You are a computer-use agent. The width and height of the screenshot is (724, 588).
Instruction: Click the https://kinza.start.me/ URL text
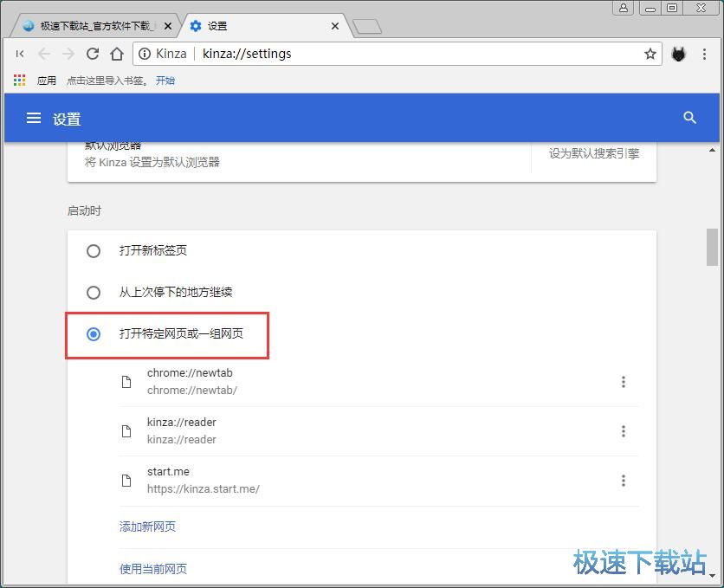tap(204, 488)
